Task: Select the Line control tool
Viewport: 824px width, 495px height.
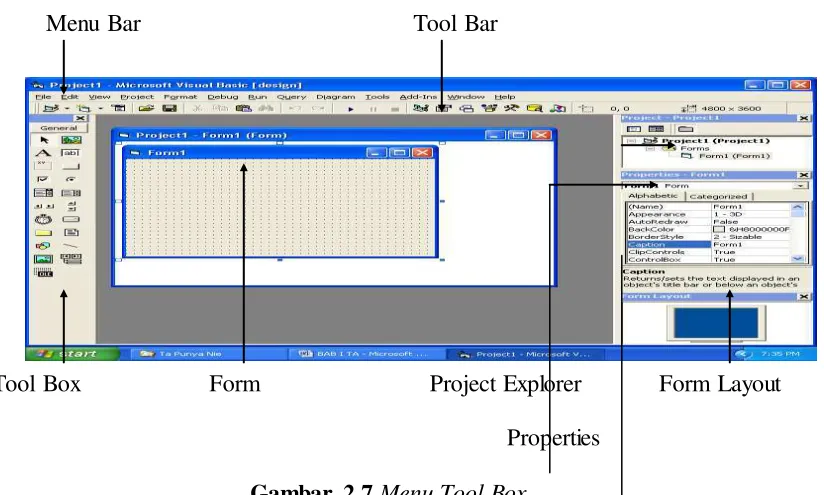Action: click(x=71, y=245)
